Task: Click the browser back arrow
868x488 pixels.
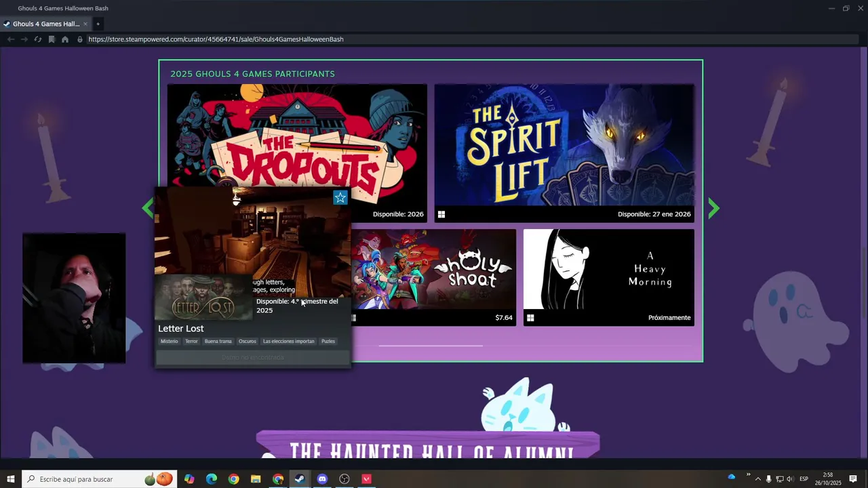Action: coord(11,39)
